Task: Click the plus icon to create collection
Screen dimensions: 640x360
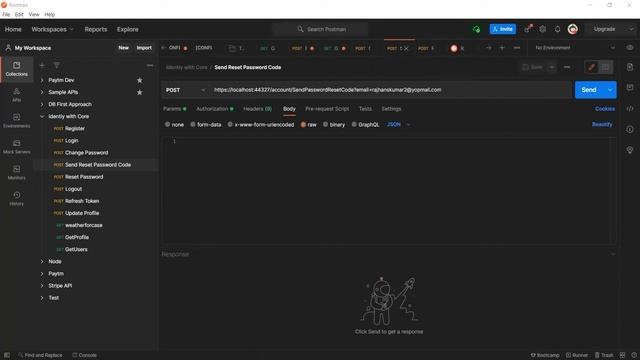Action: pos(42,65)
